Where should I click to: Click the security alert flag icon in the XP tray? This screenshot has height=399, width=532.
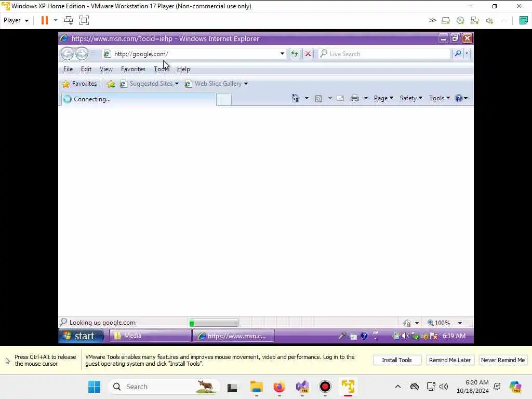point(434,336)
